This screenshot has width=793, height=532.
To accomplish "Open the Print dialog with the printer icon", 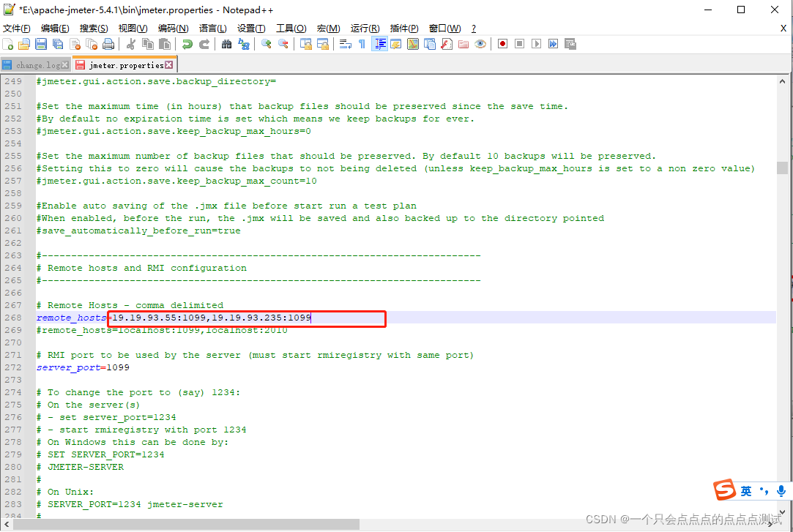I will tap(108, 44).
